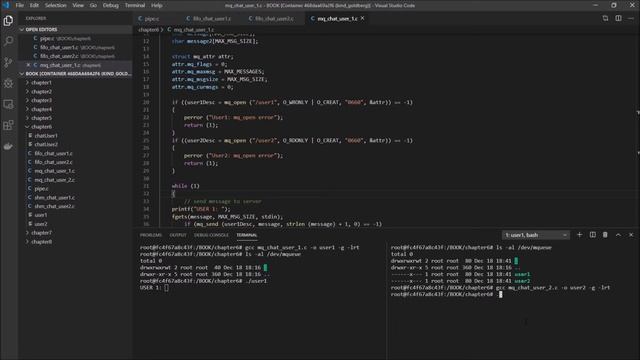Show the Output panel tab

178,235
